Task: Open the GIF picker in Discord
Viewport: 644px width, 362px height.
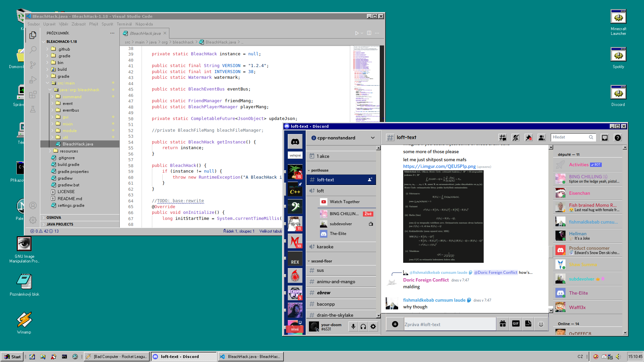Action: pyautogui.click(x=516, y=324)
